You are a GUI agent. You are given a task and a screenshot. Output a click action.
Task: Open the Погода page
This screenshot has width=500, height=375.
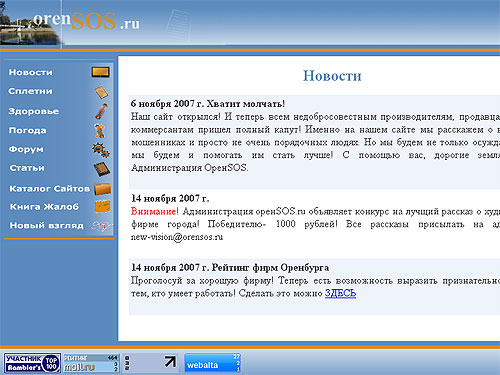(x=27, y=130)
